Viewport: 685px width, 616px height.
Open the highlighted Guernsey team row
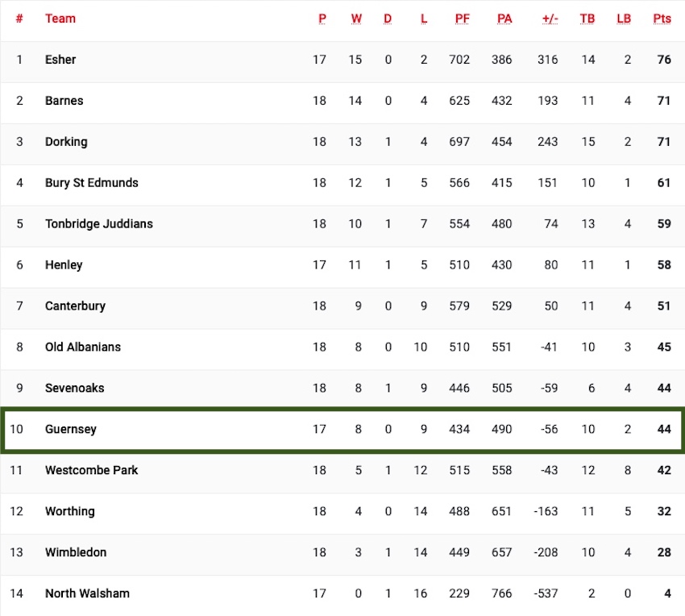pyautogui.click(x=342, y=430)
